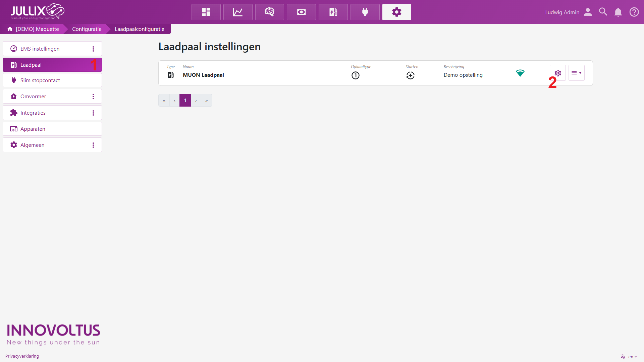Click pagination last page button

207,101
